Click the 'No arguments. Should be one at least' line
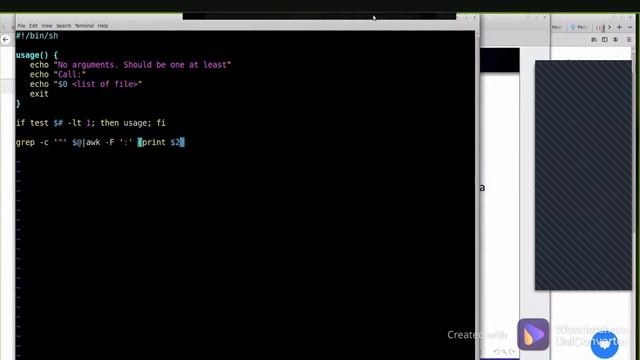 pos(130,65)
